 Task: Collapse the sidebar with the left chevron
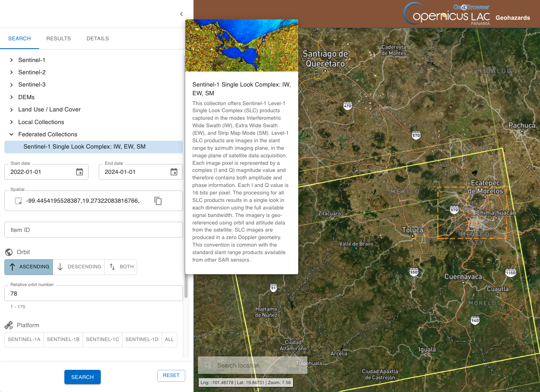(x=181, y=14)
